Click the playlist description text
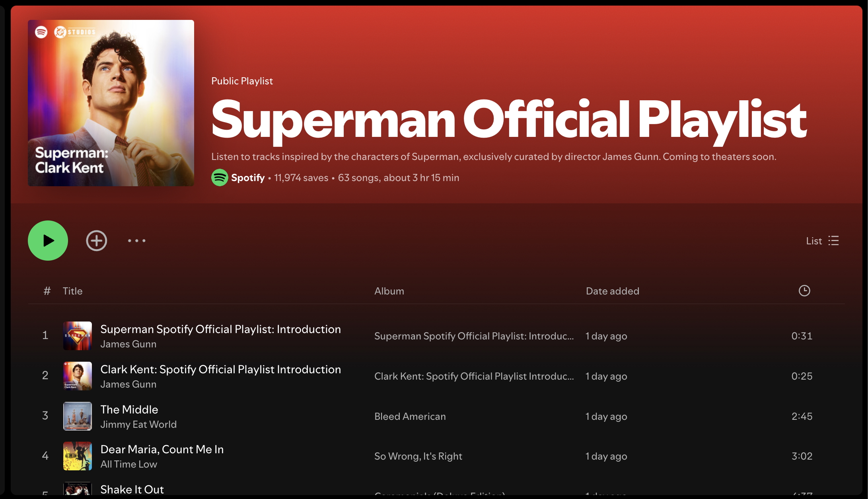This screenshot has width=868, height=499. tap(494, 156)
